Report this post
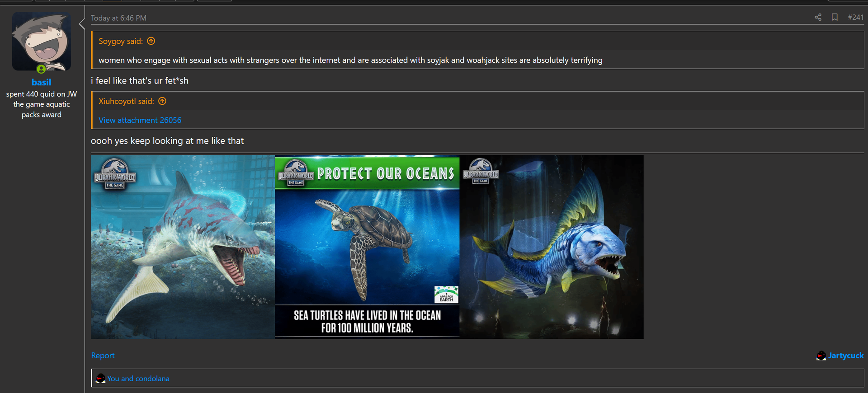The width and height of the screenshot is (868, 393). point(103,356)
